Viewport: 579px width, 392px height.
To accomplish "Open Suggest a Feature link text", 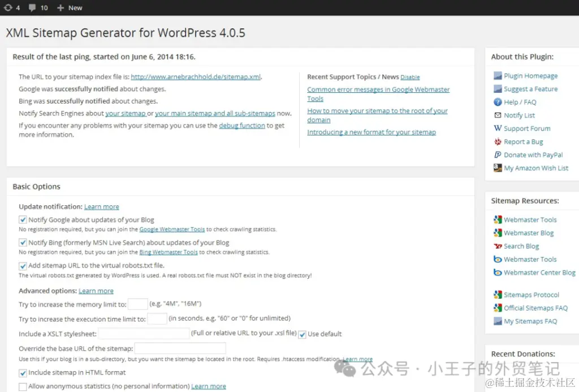I will pos(530,89).
